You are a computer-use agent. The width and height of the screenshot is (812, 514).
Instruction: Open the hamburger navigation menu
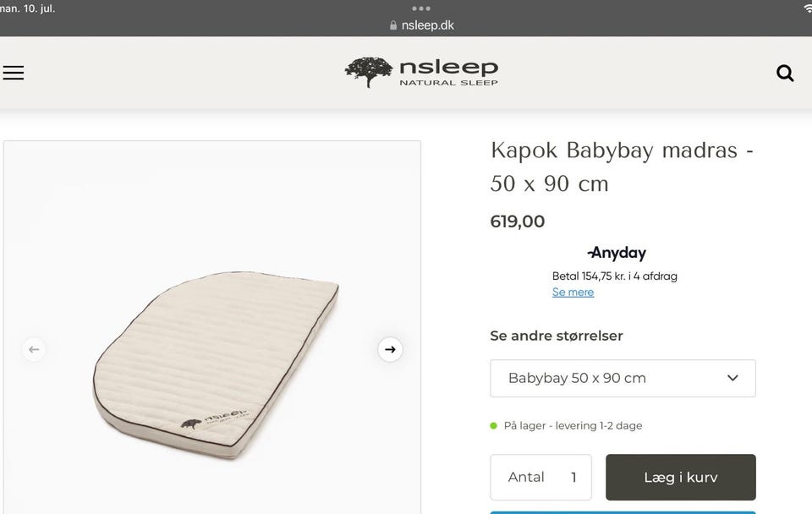coord(13,73)
